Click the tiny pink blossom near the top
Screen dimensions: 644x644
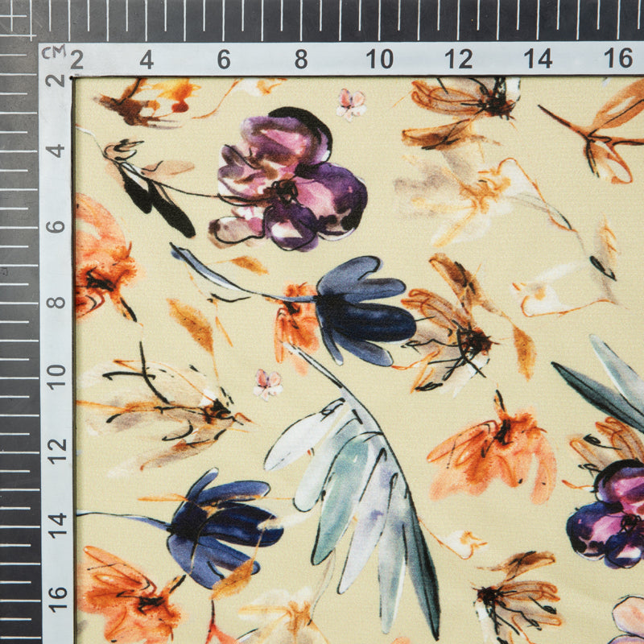point(351,103)
